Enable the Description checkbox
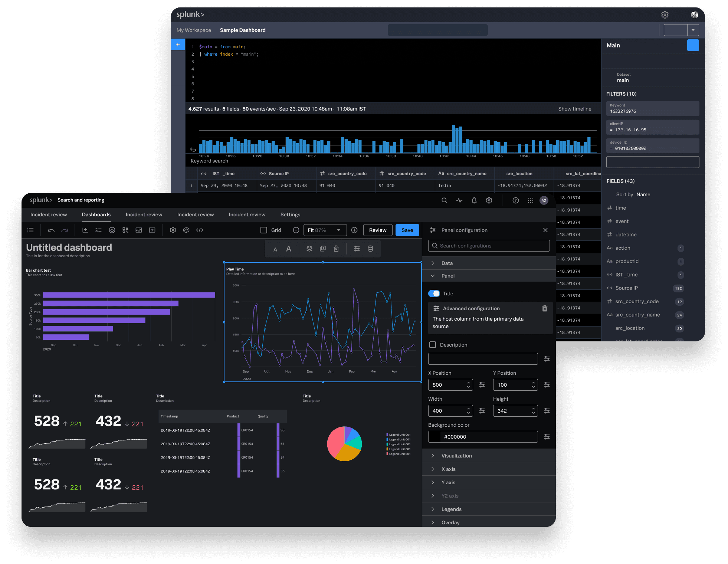This screenshot has width=728, height=564. click(433, 345)
